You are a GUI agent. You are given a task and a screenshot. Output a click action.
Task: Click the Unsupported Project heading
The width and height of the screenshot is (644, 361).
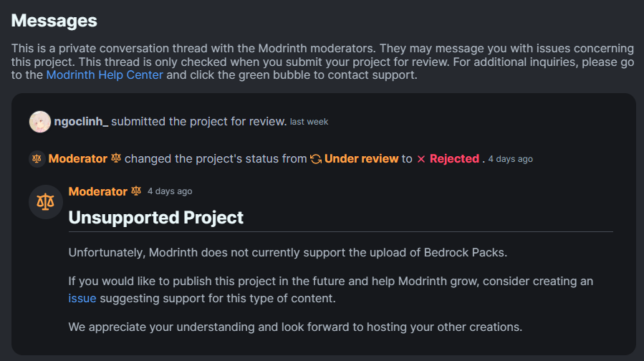point(156,217)
